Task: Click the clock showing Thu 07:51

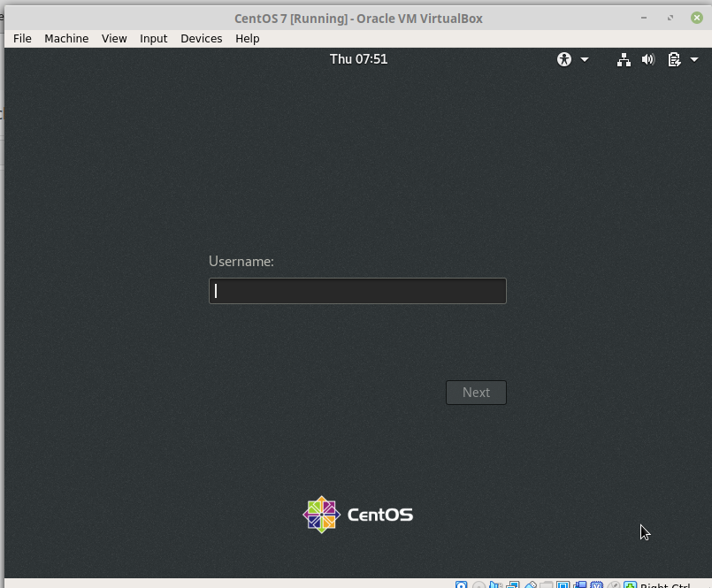Action: click(x=358, y=59)
